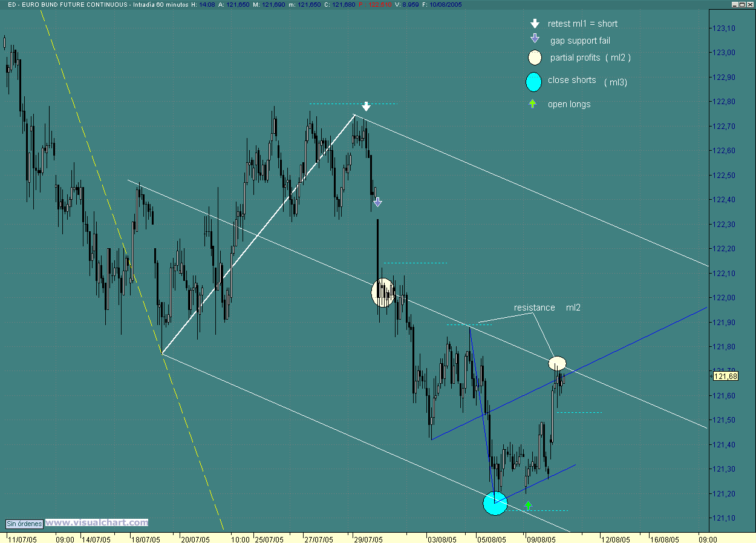
Task: Click the H: 14:08 time value in header
Action: click(203, 4)
